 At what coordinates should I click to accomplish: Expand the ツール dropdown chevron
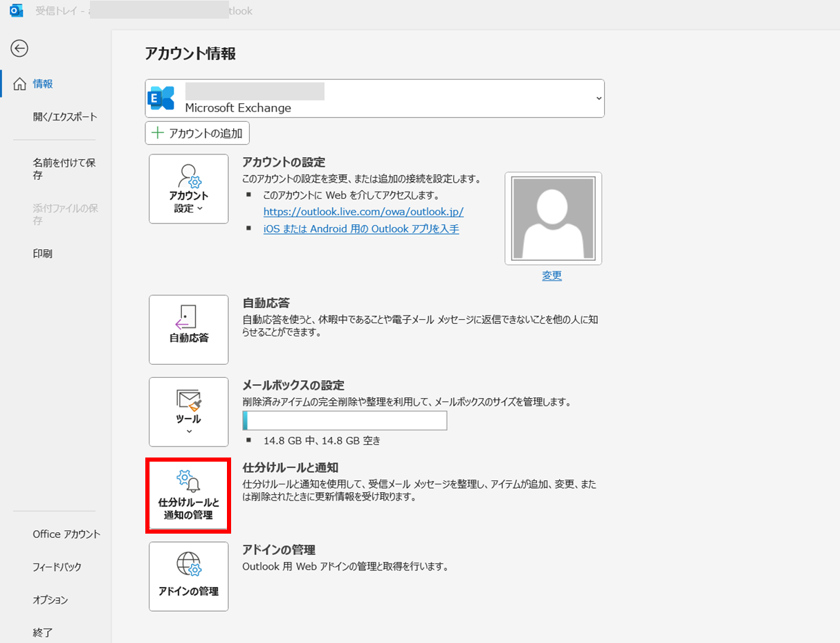[189, 432]
